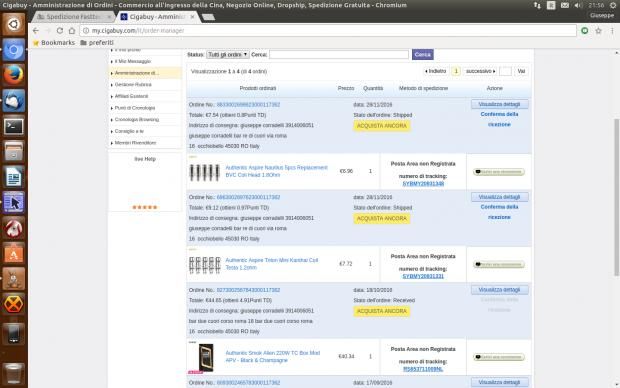Open Cronologia Browsing in the sidebar
This screenshot has height=388, width=620.
click(136, 119)
